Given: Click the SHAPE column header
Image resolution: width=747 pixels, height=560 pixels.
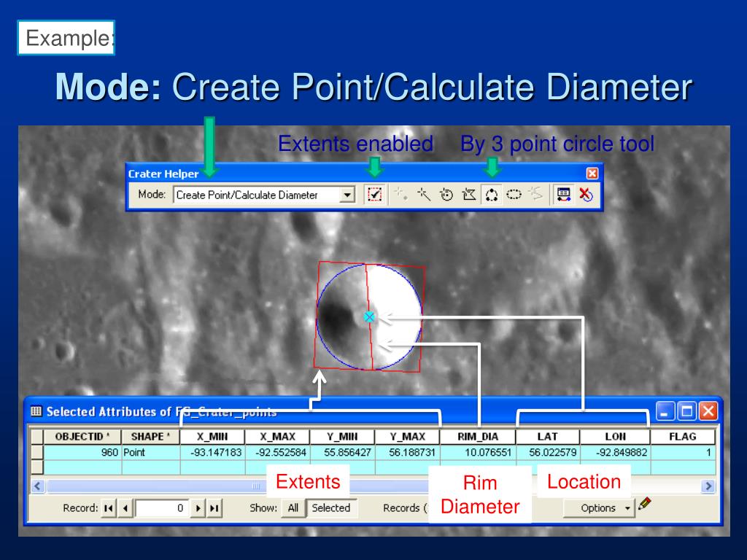Looking at the screenshot, I should click(150, 437).
